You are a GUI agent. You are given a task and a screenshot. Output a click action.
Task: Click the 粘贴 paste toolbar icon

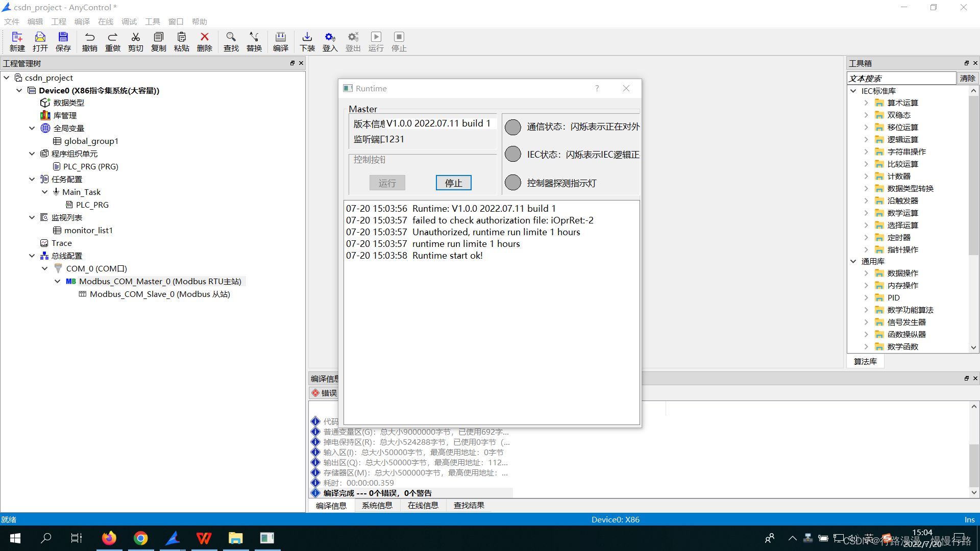(181, 42)
